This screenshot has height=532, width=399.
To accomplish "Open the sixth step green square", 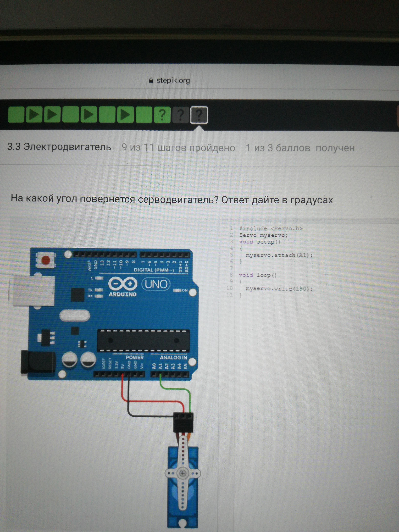I will point(107,115).
